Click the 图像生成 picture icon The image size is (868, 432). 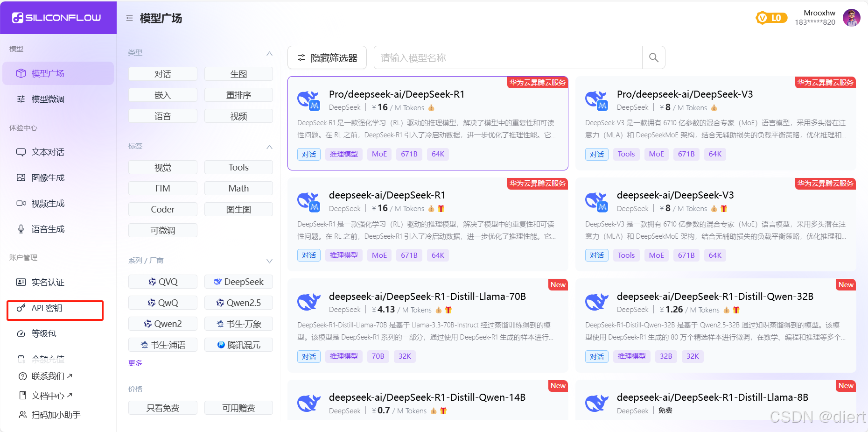click(x=21, y=177)
